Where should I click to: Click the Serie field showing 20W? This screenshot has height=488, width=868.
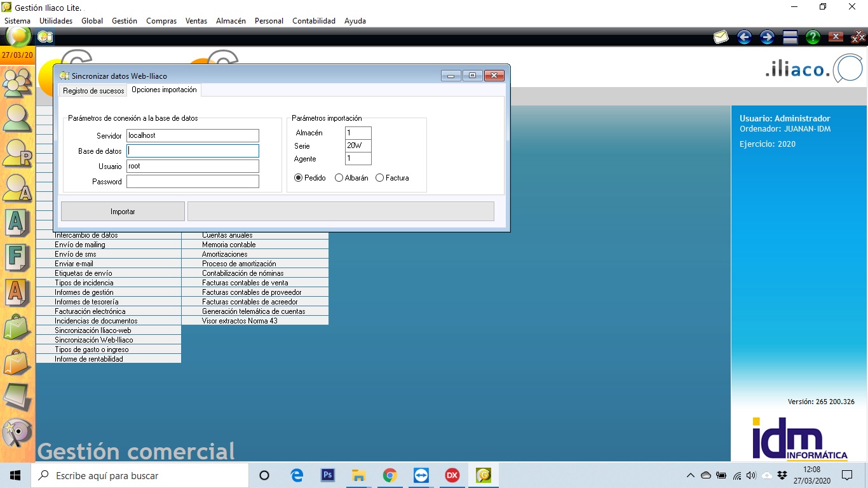358,146
